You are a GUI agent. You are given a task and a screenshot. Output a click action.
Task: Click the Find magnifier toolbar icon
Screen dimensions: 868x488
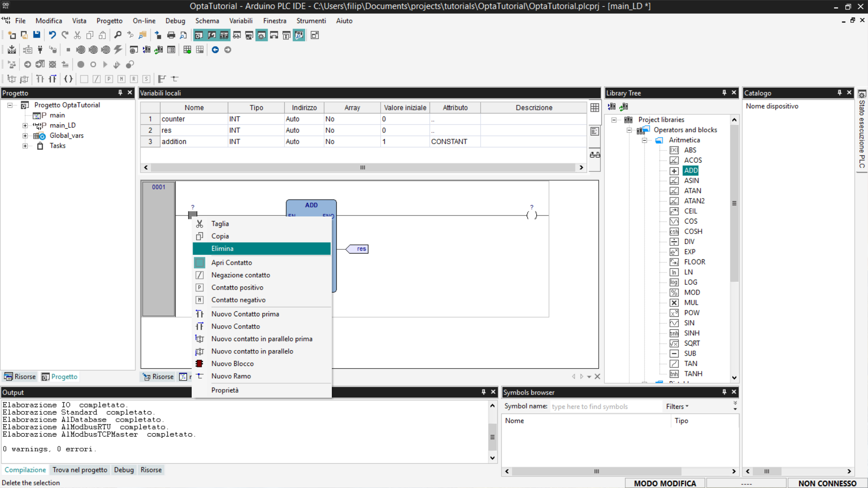pyautogui.click(x=118, y=35)
